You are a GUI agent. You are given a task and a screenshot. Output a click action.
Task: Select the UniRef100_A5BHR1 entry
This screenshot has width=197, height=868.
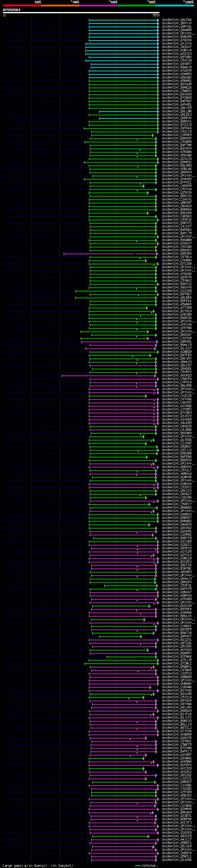[x=177, y=81]
